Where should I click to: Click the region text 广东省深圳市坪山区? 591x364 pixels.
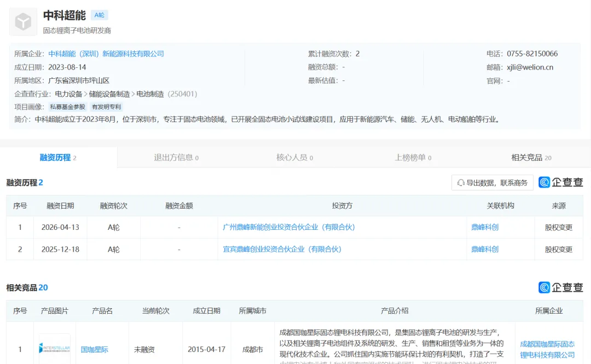79,80
